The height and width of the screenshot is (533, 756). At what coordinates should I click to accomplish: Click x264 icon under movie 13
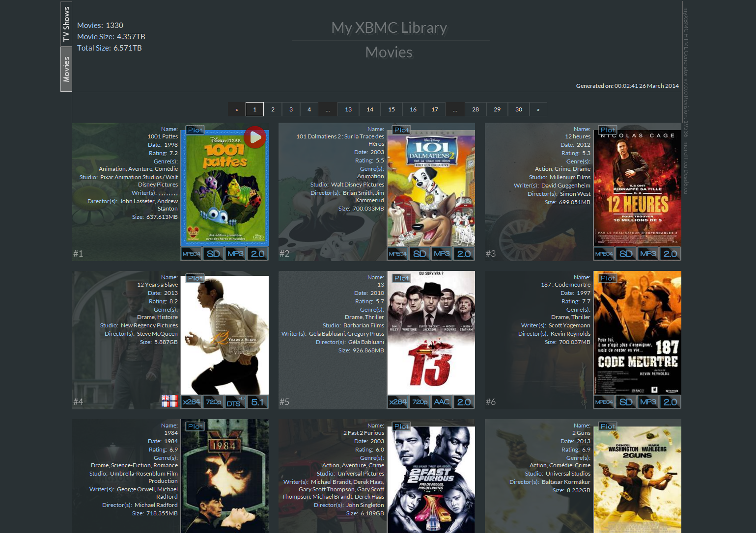coord(398,402)
